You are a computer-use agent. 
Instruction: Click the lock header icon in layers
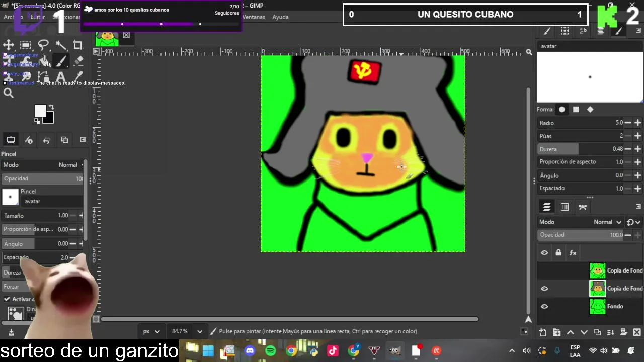pos(558,253)
